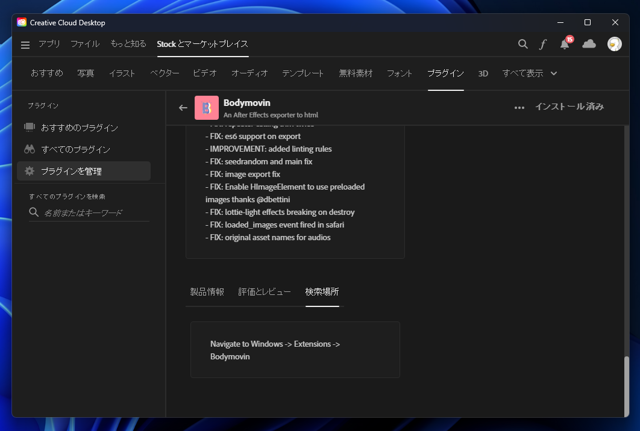The height and width of the screenshot is (431, 640).
Task: Switch to the プラグイン tab
Action: tap(446, 73)
